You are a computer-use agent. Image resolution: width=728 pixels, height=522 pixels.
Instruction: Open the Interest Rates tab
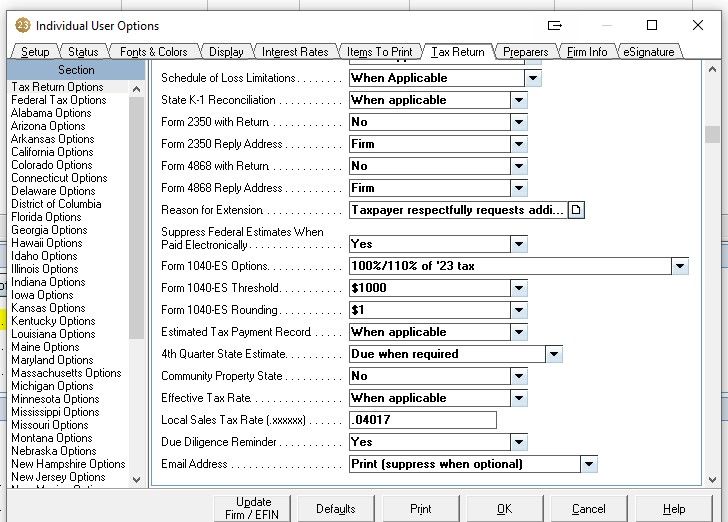pyautogui.click(x=295, y=52)
